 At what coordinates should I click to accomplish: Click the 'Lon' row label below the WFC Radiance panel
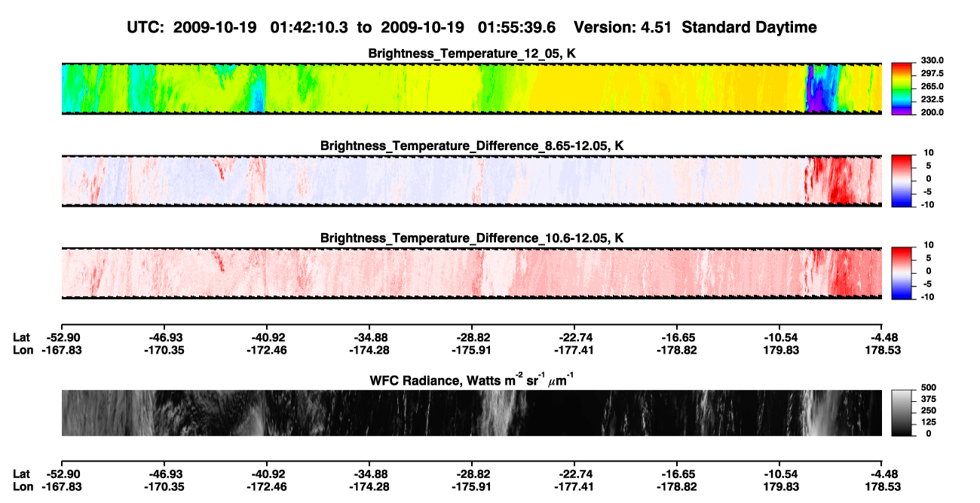(23, 486)
